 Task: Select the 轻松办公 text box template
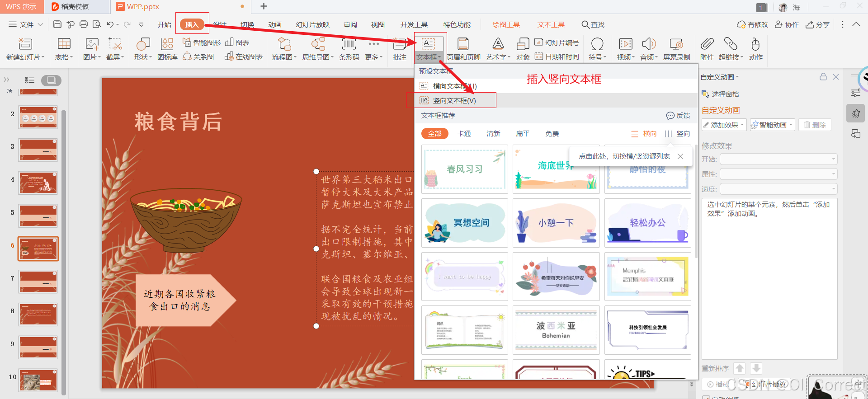click(648, 223)
